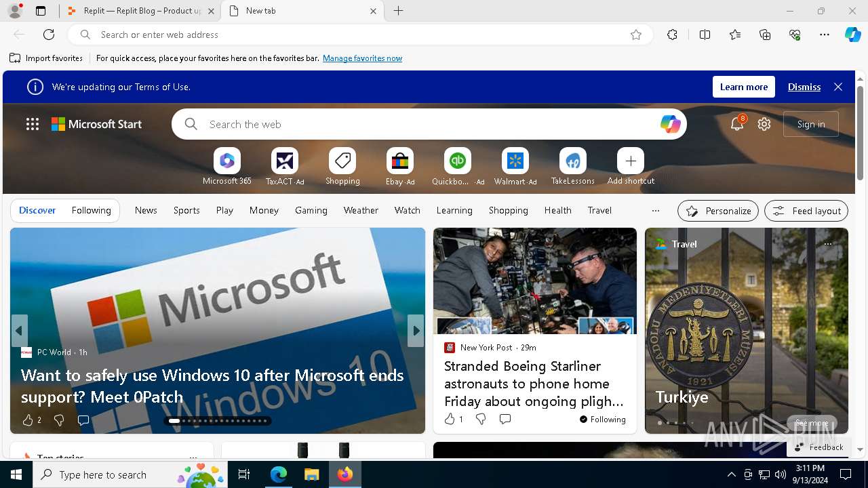Open the Shopping shortcut tile
The height and width of the screenshot is (488, 868).
click(342, 161)
